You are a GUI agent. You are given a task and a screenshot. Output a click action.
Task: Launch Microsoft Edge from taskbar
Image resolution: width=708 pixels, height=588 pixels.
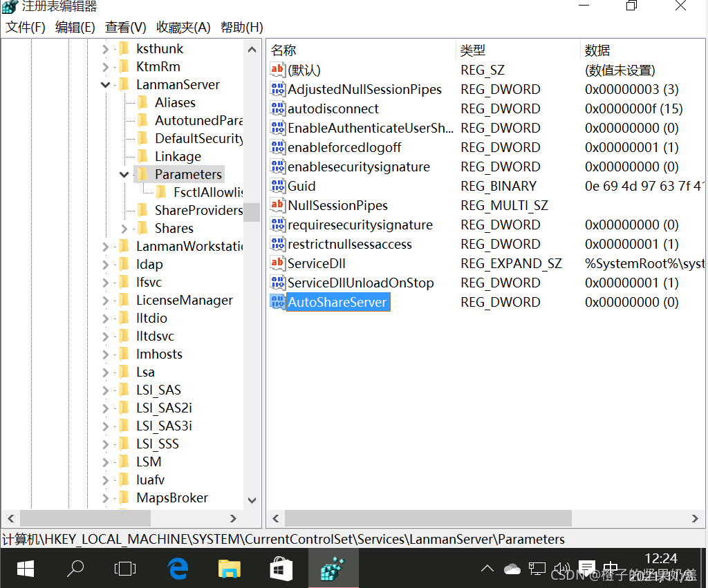[x=178, y=569]
